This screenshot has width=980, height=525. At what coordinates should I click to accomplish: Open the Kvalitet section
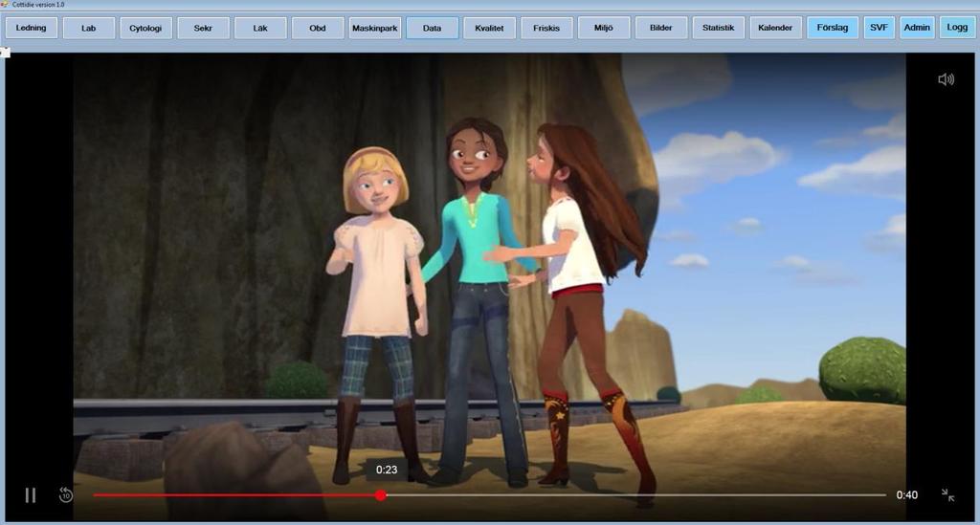489,28
